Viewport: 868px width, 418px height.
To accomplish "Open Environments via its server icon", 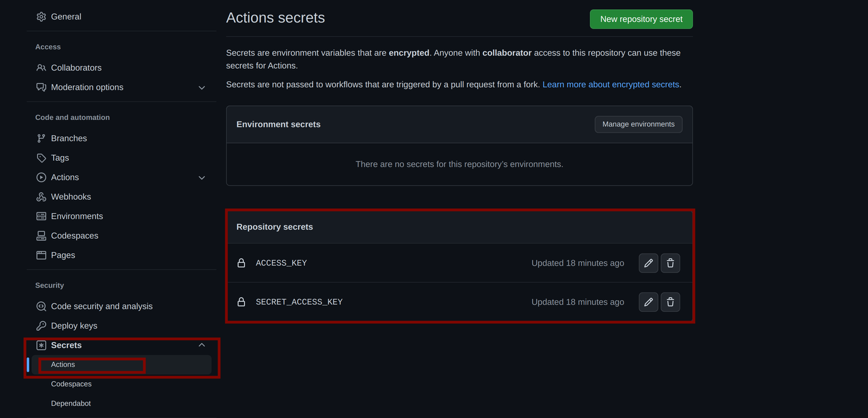I will tap(41, 216).
